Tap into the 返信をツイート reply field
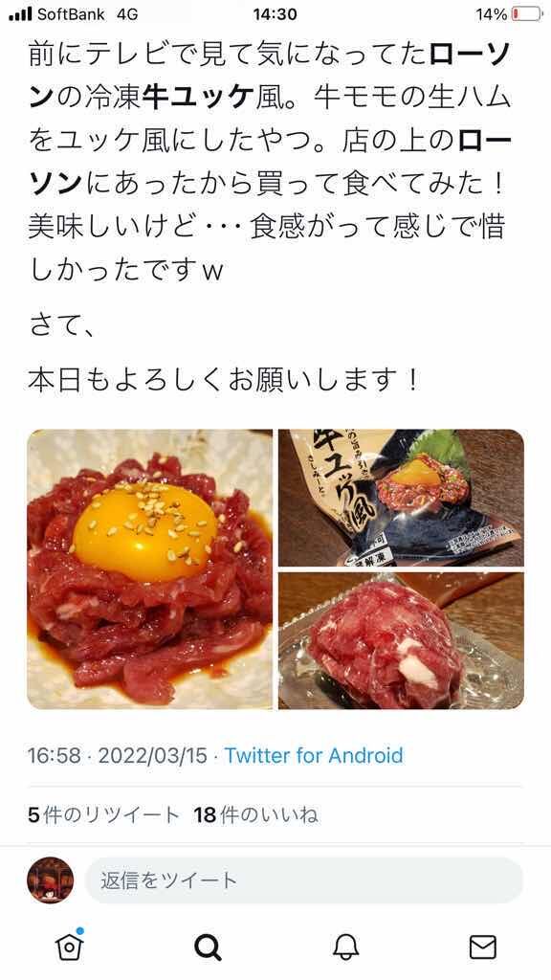Viewport: 551px width, 980px height. coord(303,880)
